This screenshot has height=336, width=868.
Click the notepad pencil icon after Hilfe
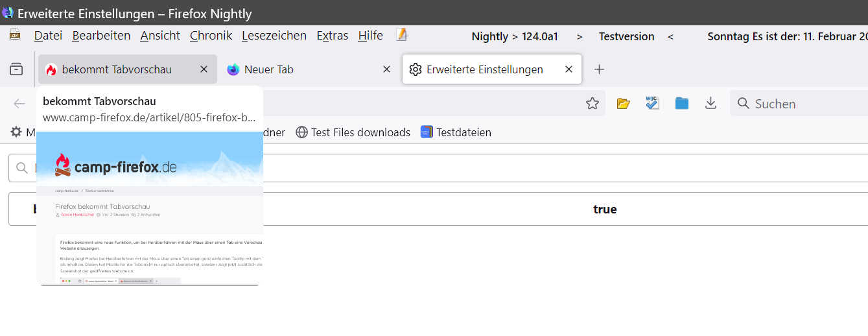click(402, 35)
